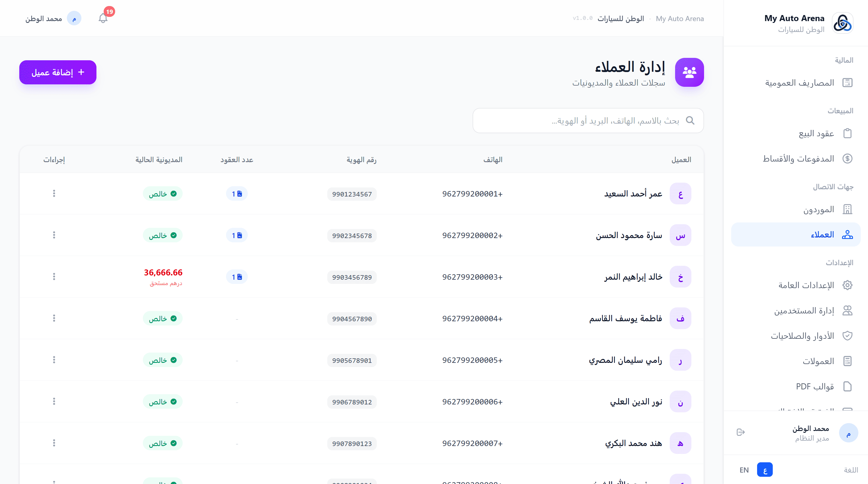Click the top bar user avatar م
The image size is (868, 484).
[74, 18]
